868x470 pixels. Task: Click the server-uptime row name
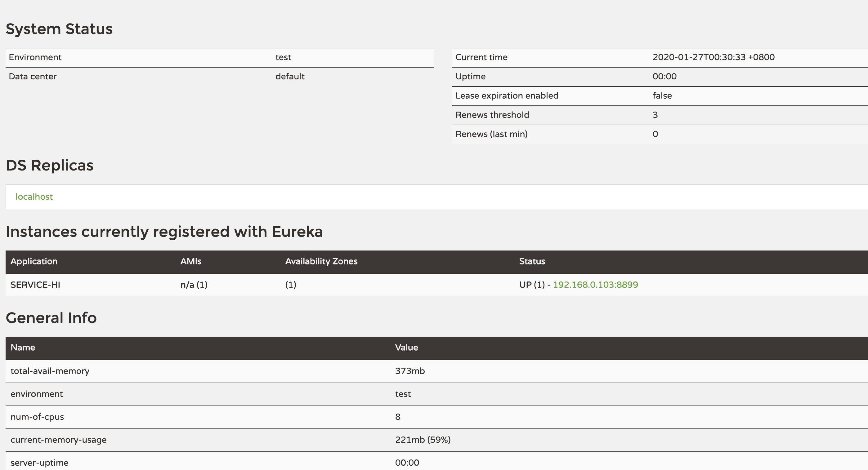(x=39, y=463)
